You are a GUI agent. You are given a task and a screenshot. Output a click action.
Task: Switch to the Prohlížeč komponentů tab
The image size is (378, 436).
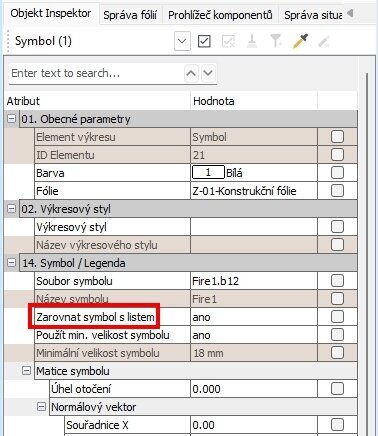[x=220, y=15]
